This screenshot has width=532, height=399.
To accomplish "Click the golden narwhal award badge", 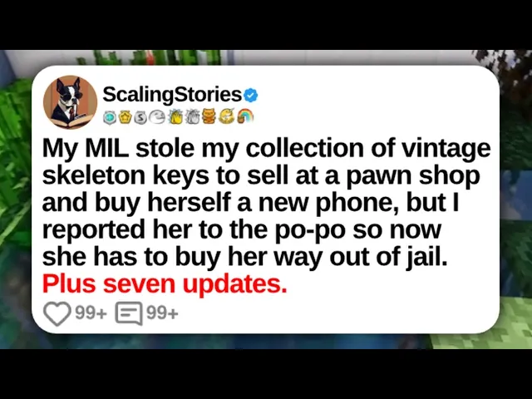I will point(227,116).
